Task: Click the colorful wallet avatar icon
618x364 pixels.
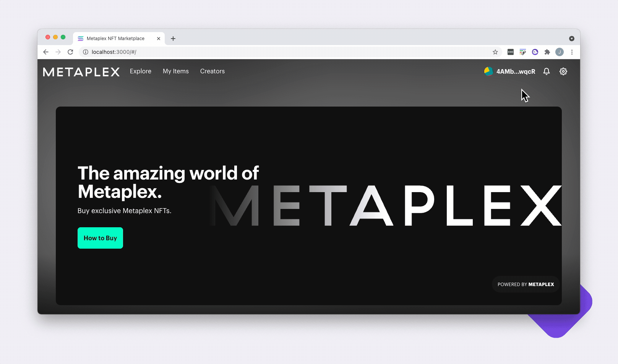Action: pos(488,71)
